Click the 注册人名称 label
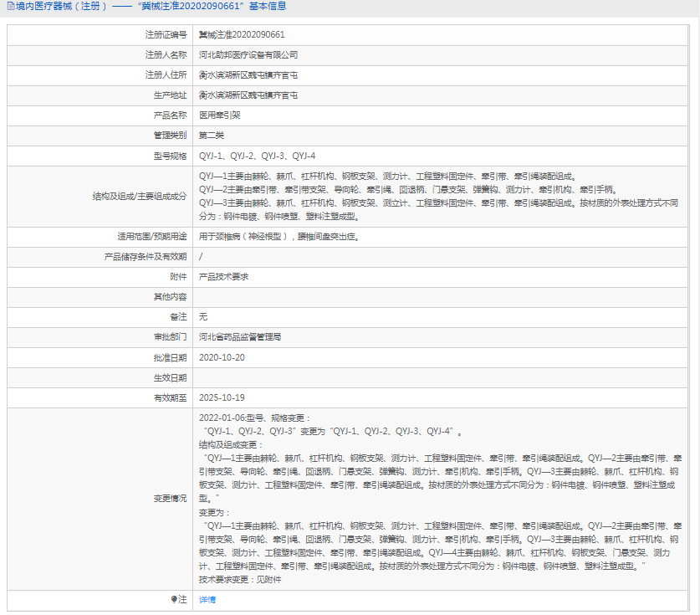Image resolution: width=700 pixels, height=615 pixels. click(166, 55)
